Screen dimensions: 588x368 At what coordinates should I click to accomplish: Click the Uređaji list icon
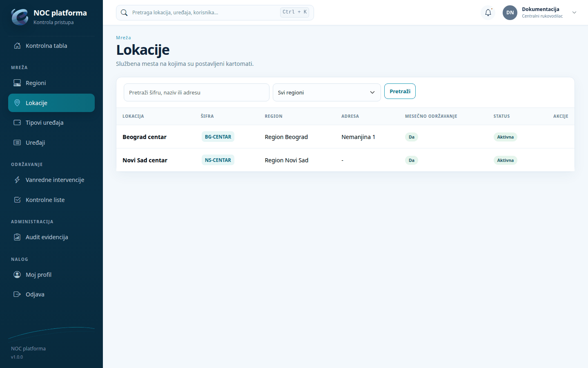pyautogui.click(x=17, y=143)
